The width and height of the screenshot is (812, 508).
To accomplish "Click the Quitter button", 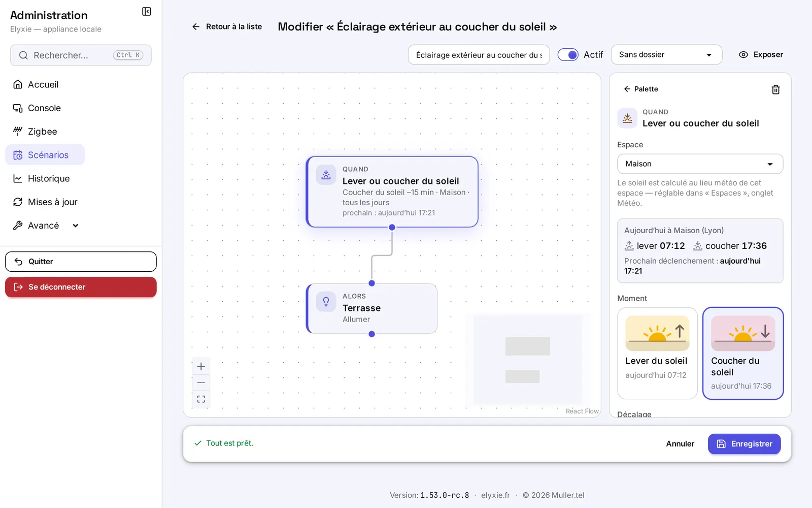I will click(x=81, y=262).
